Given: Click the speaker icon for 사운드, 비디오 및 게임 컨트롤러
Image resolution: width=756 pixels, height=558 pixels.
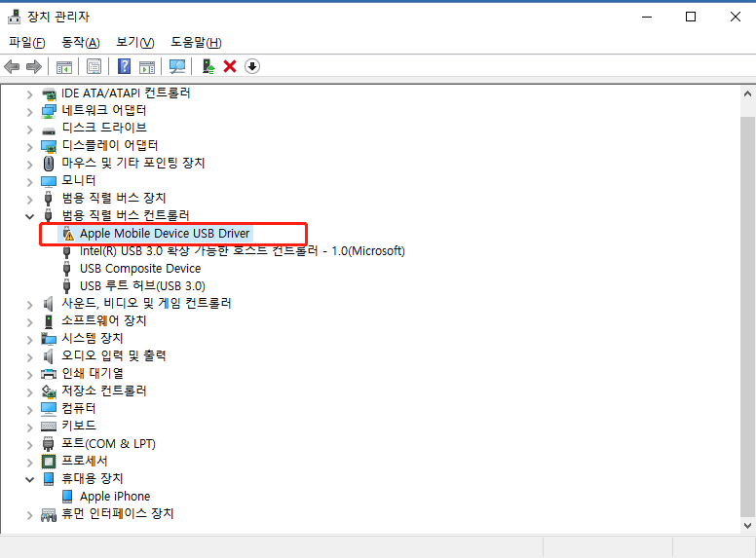Looking at the screenshot, I should 48,304.
